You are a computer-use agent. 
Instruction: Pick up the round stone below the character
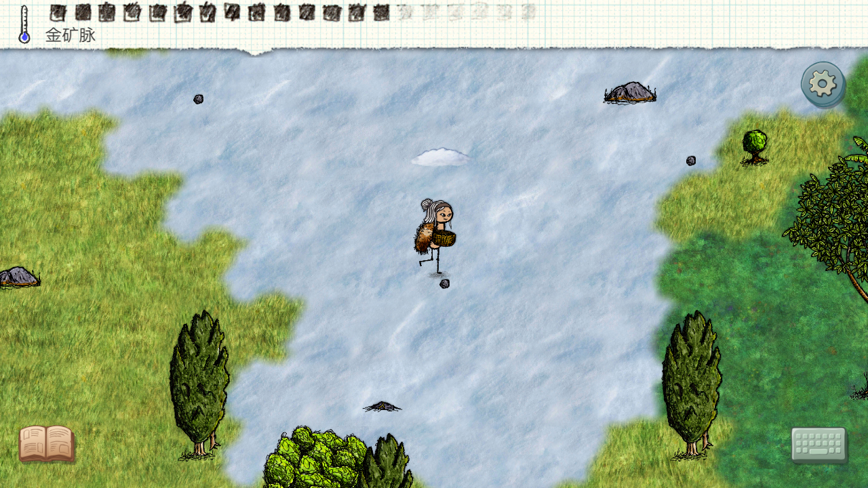(x=445, y=283)
